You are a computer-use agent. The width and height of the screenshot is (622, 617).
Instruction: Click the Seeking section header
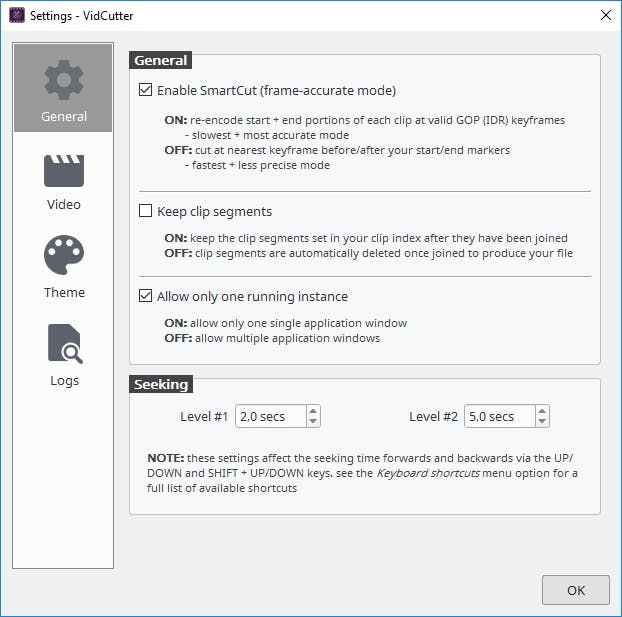click(x=161, y=384)
